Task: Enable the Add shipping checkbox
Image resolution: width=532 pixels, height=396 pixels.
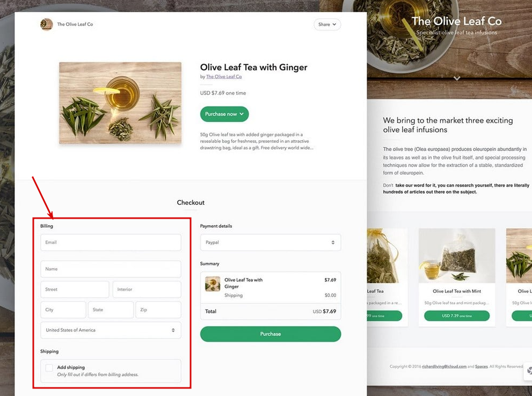Action: [x=49, y=368]
